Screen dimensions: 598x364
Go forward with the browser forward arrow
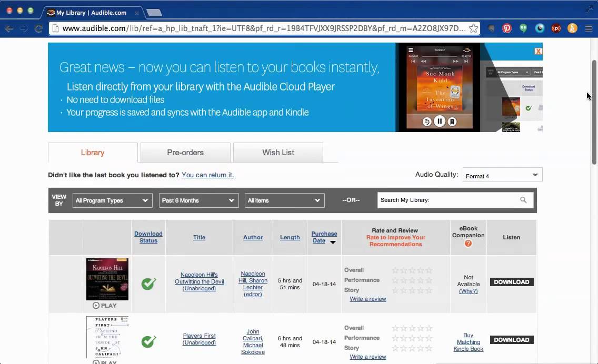pos(24,28)
